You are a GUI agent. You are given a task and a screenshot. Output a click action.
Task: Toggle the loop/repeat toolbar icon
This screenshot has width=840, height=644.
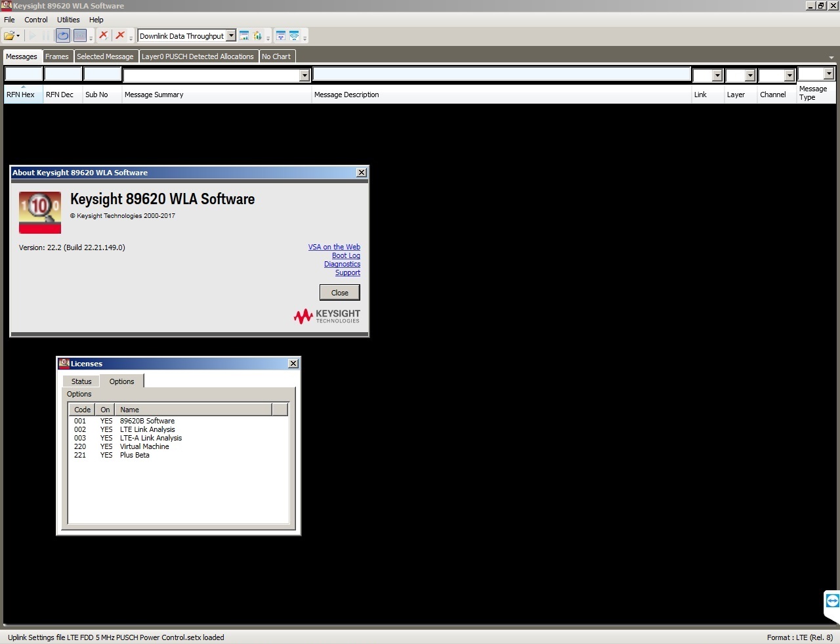(x=63, y=36)
